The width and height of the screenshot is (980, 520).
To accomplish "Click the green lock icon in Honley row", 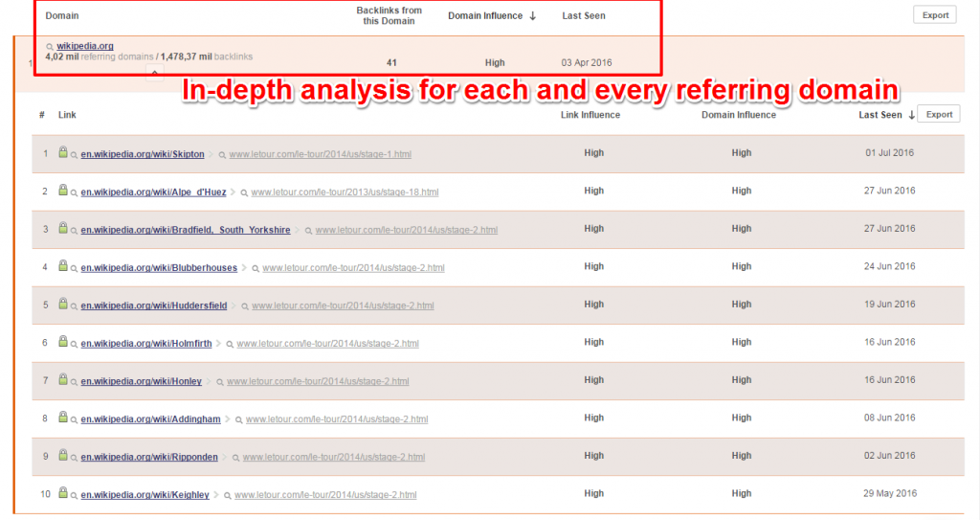I will click(x=63, y=379).
